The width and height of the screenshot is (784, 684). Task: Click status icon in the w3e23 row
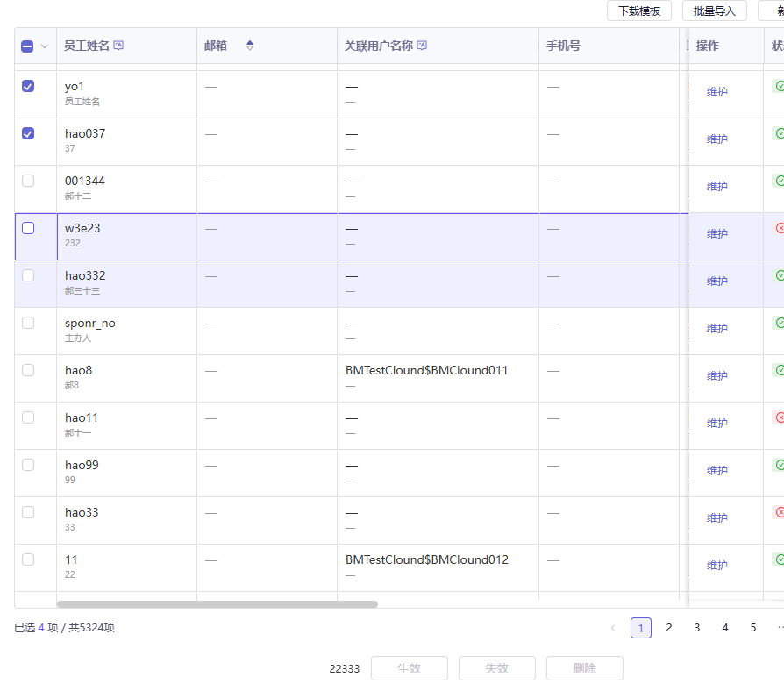(x=779, y=228)
